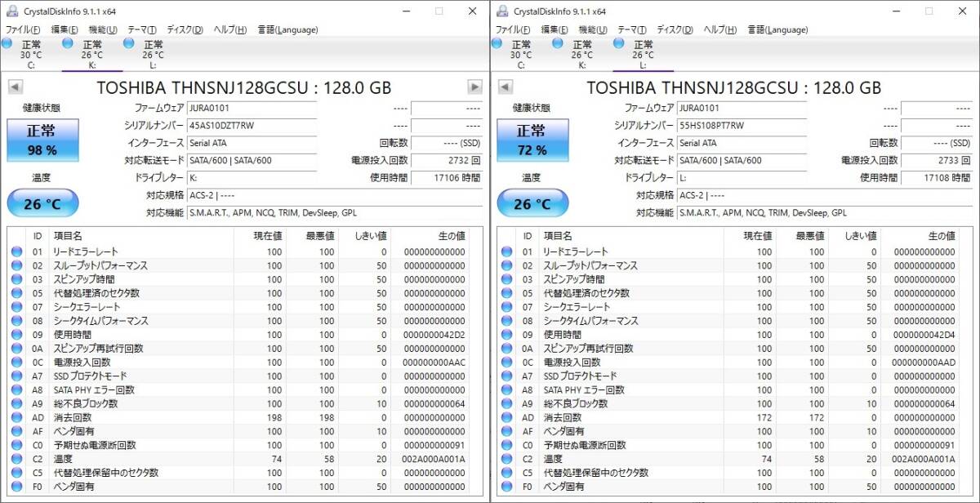The width and height of the screenshot is (980, 503).
Task: Click firmware field JURA0101 in left window
Action: [252, 109]
